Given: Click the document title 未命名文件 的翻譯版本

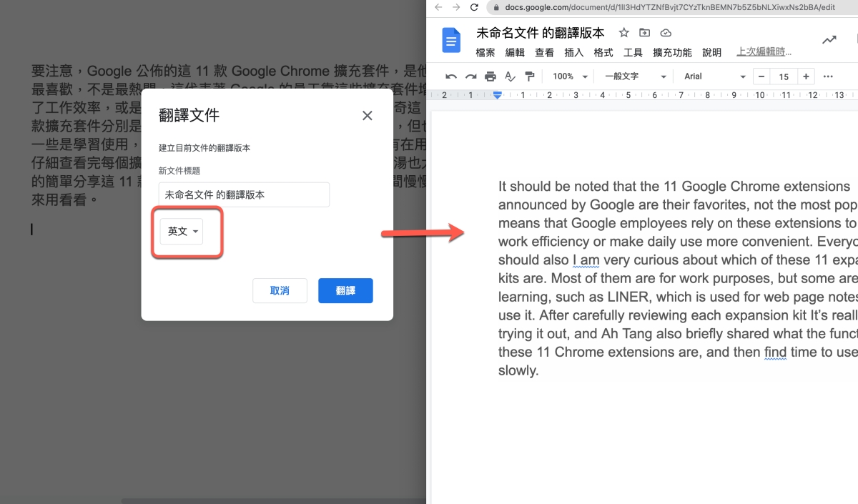Looking at the screenshot, I should (x=540, y=33).
